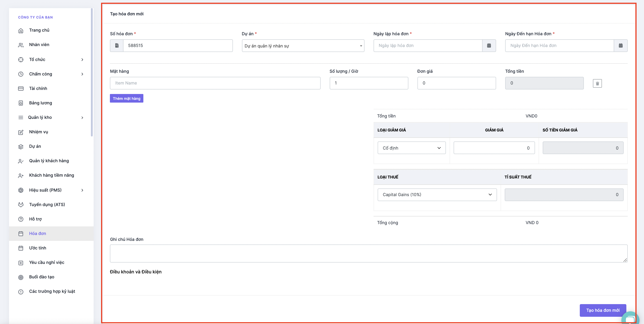The height and width of the screenshot is (324, 644).
Task: Open the Dự án project dropdown
Action: pos(303,46)
